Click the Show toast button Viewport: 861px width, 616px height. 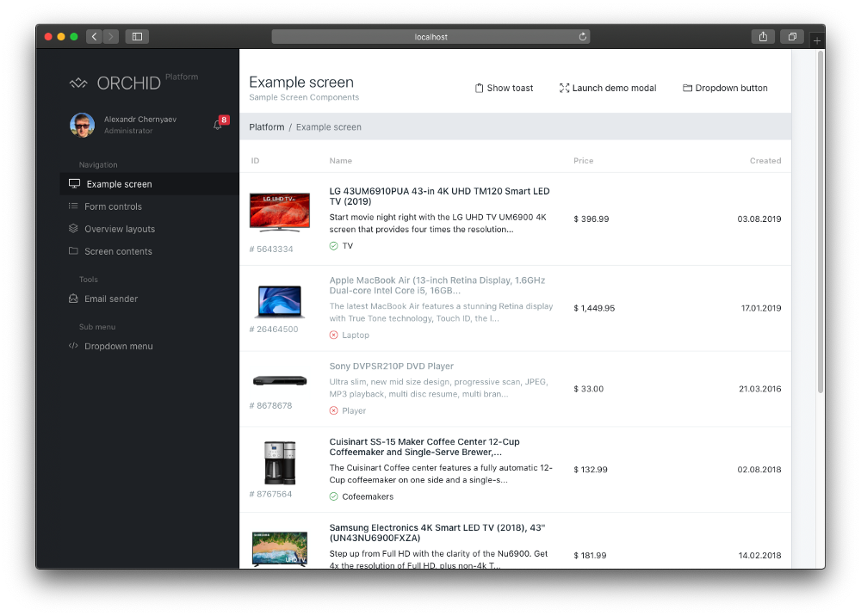pyautogui.click(x=504, y=88)
